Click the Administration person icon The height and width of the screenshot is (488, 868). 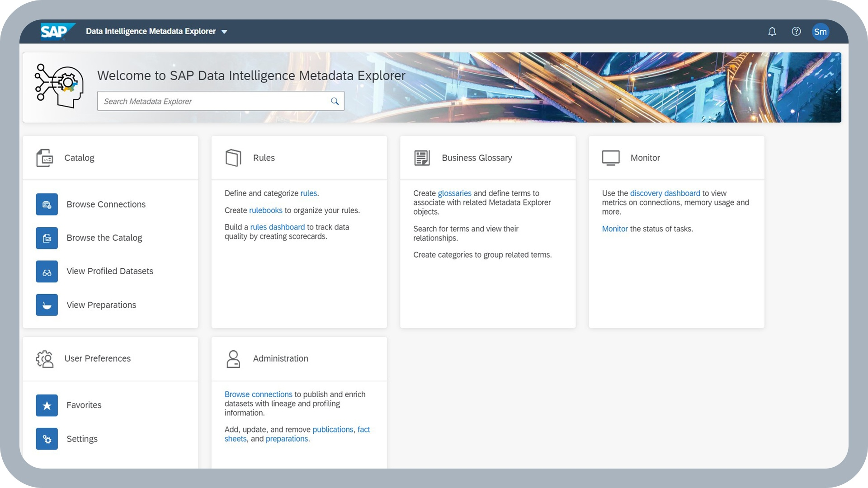233,359
